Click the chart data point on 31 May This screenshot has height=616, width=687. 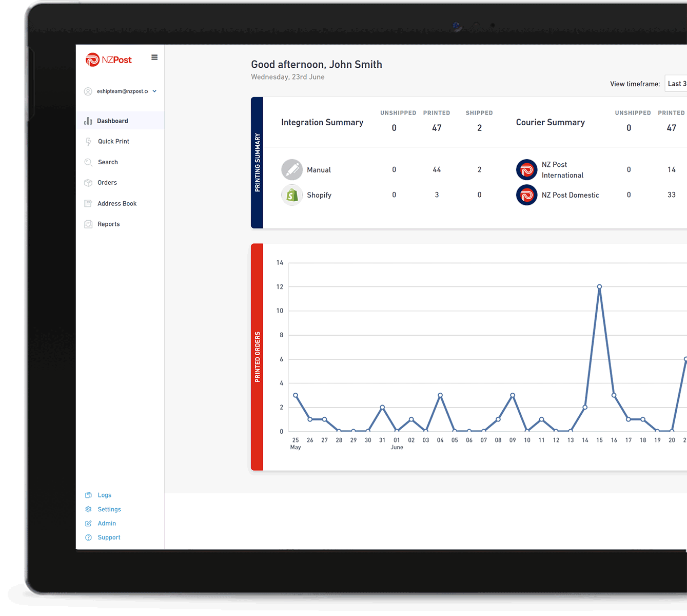pyautogui.click(x=382, y=407)
